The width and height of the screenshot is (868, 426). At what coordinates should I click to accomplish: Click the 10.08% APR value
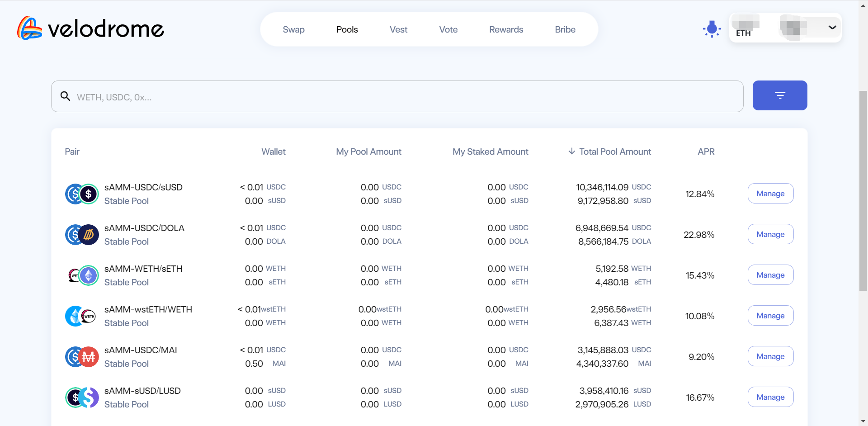click(700, 316)
